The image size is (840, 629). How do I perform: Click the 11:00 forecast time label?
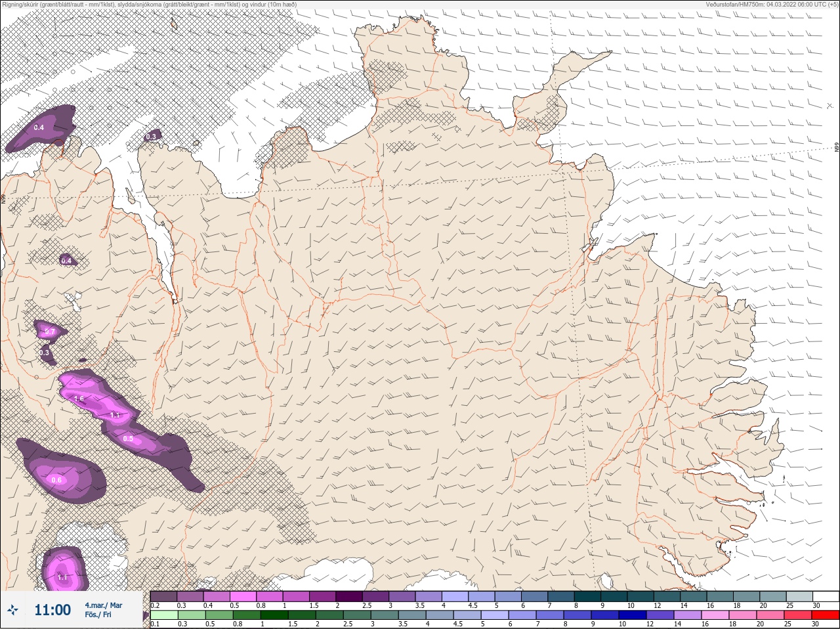[52, 610]
